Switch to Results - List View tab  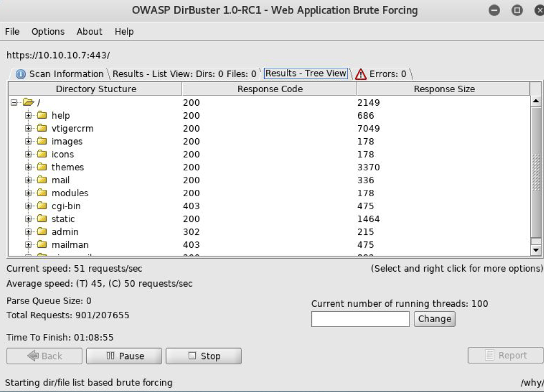pos(184,74)
